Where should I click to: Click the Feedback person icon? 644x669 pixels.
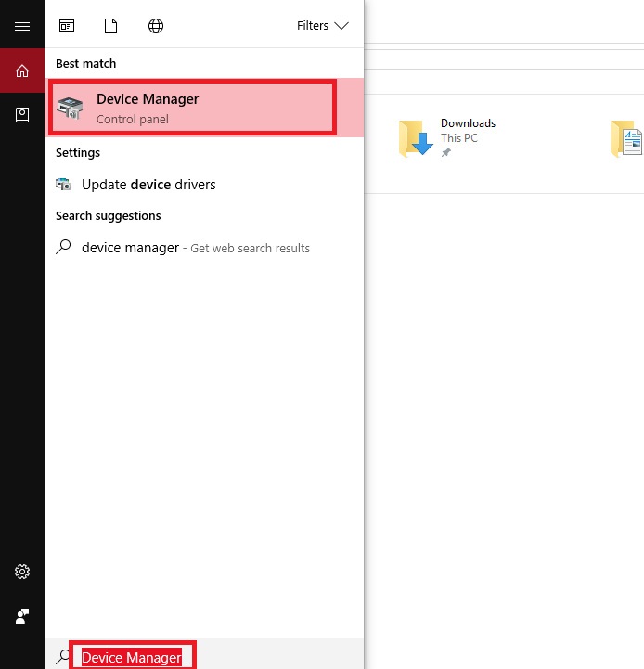pyautogui.click(x=22, y=616)
